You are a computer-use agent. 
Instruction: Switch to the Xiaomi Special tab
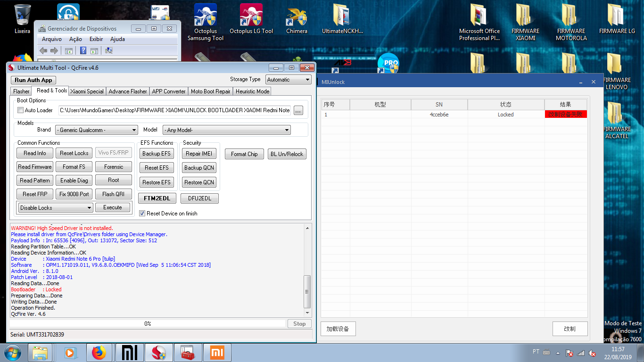pyautogui.click(x=87, y=91)
